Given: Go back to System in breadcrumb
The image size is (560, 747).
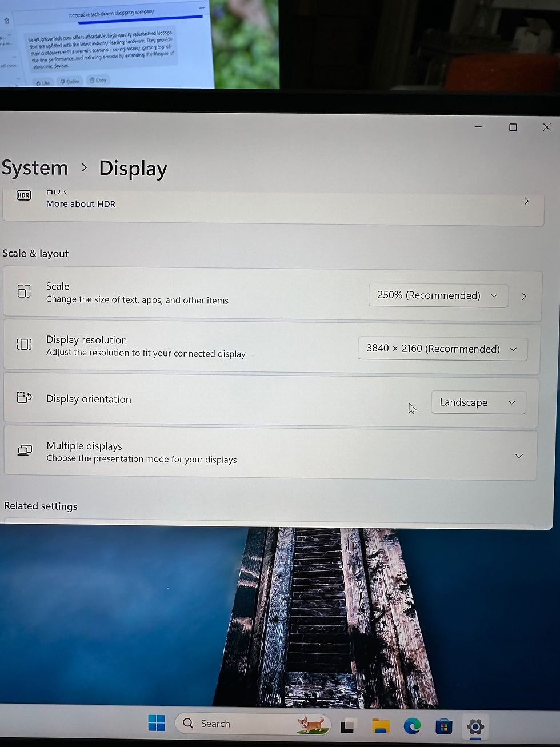Looking at the screenshot, I should pyautogui.click(x=35, y=168).
